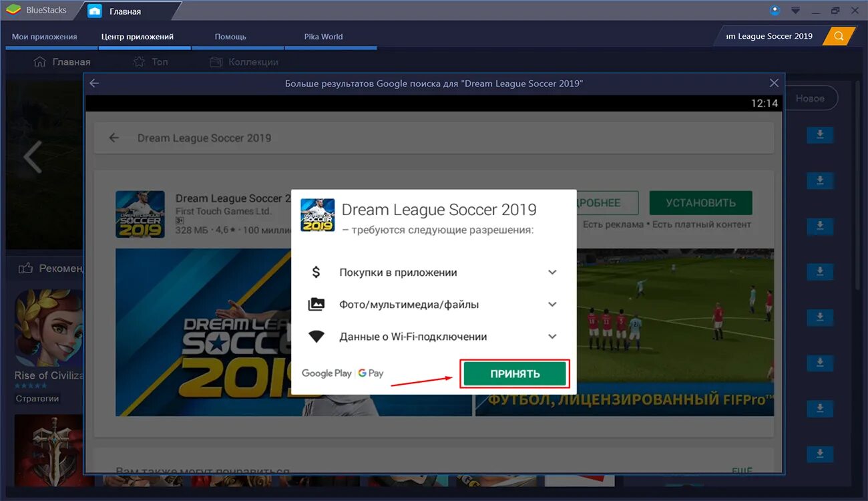This screenshot has height=501, width=868.
Task: Open the Rise of Civilizations game thumbnail
Action: pos(50,327)
